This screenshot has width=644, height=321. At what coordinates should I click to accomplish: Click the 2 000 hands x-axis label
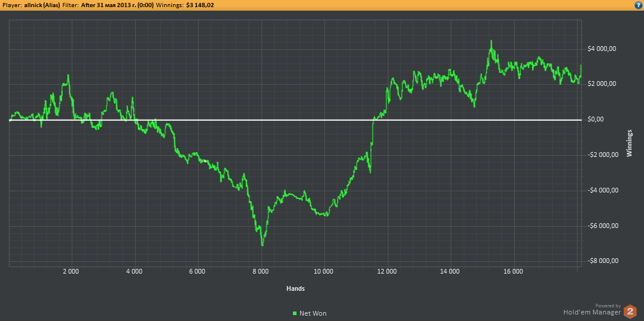[x=71, y=272]
